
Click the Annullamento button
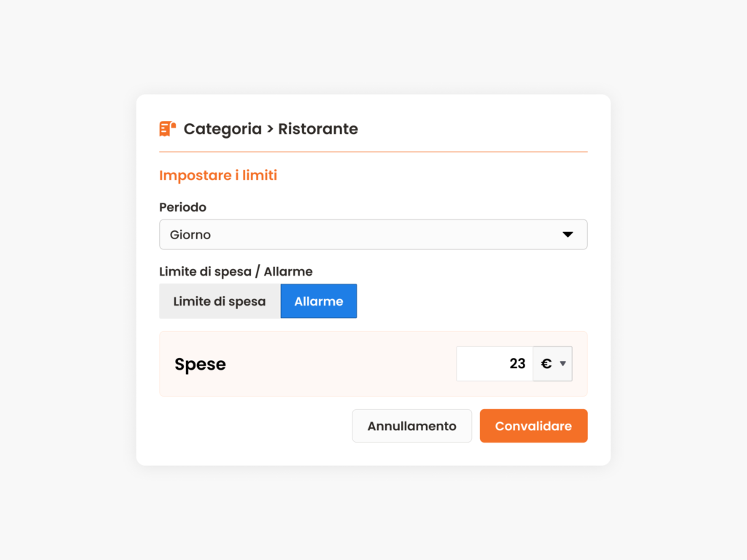pos(411,426)
